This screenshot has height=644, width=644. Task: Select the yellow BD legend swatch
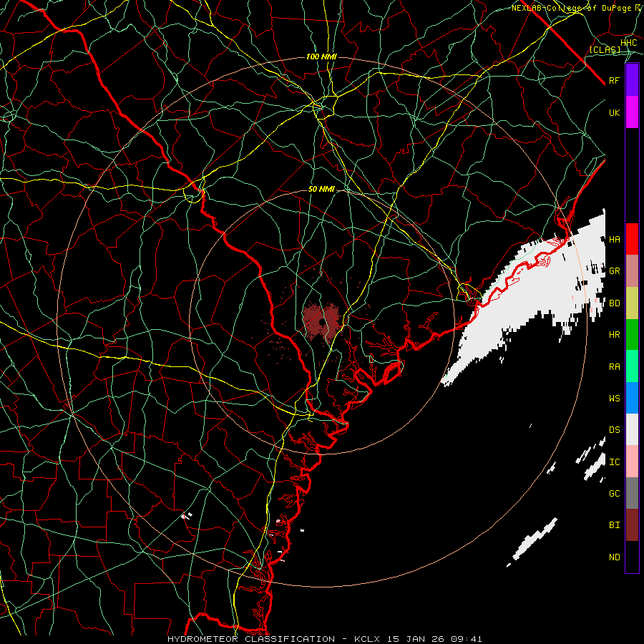coord(632,303)
